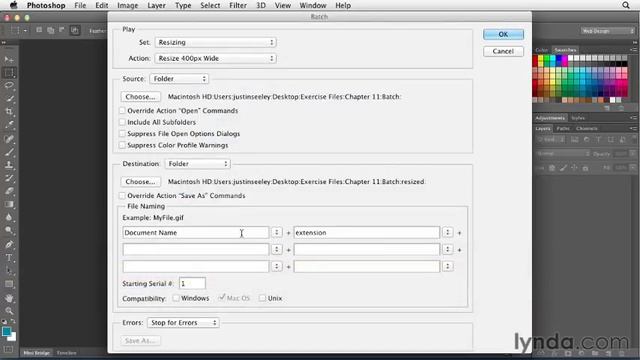Check Include All Subfolders
Viewport: 640px width, 360px height.
coord(122,122)
